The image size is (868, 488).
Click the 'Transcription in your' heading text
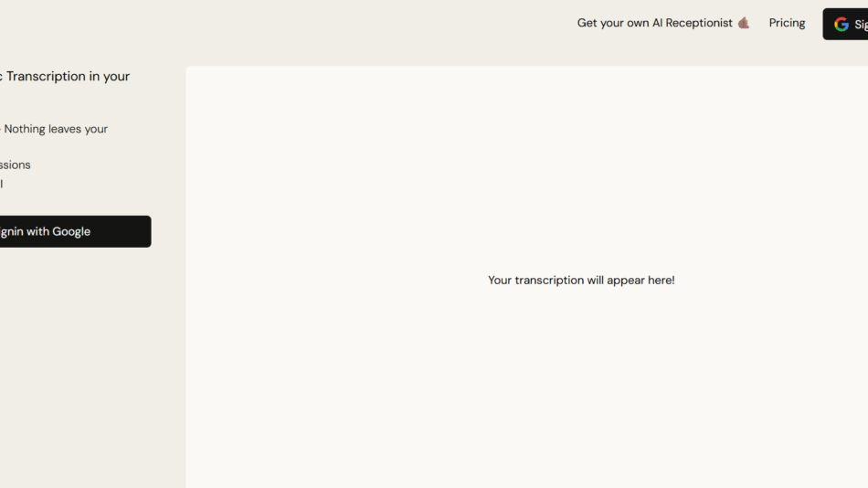tap(68, 77)
